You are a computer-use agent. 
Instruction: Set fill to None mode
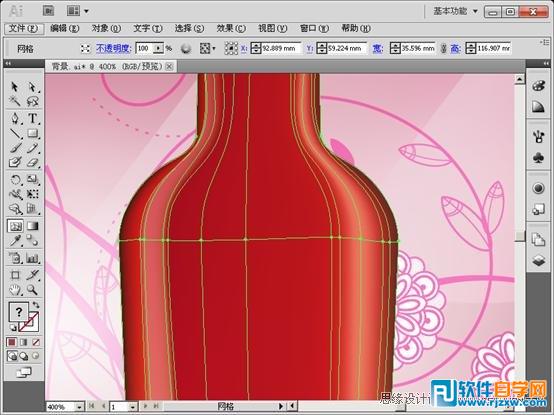coord(36,342)
